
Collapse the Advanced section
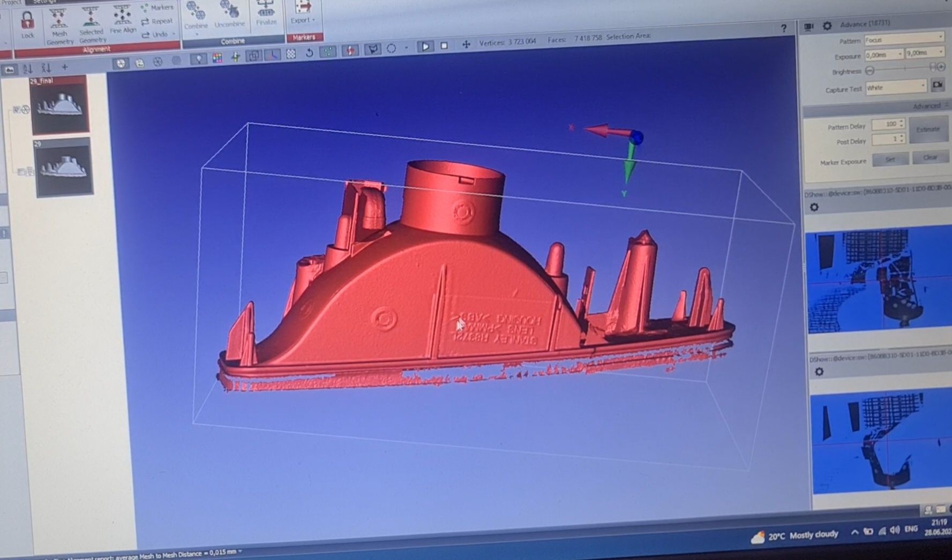coord(946,105)
